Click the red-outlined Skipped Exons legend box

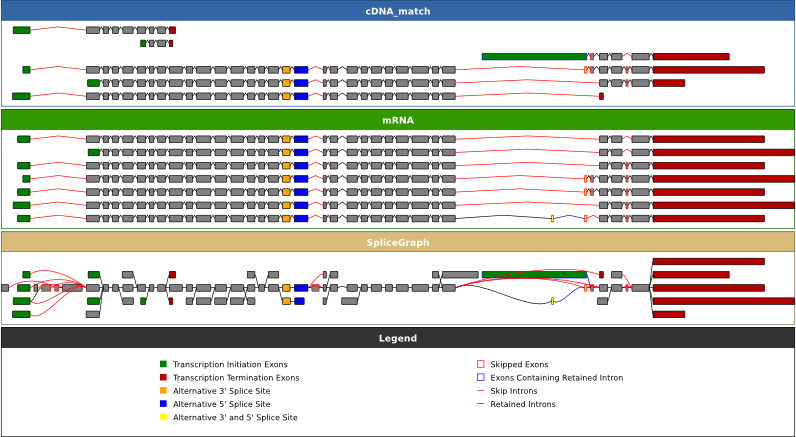480,365
